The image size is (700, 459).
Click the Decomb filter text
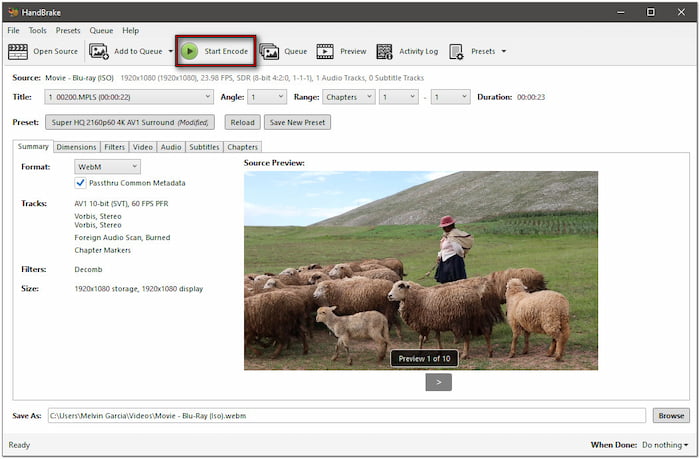point(88,269)
